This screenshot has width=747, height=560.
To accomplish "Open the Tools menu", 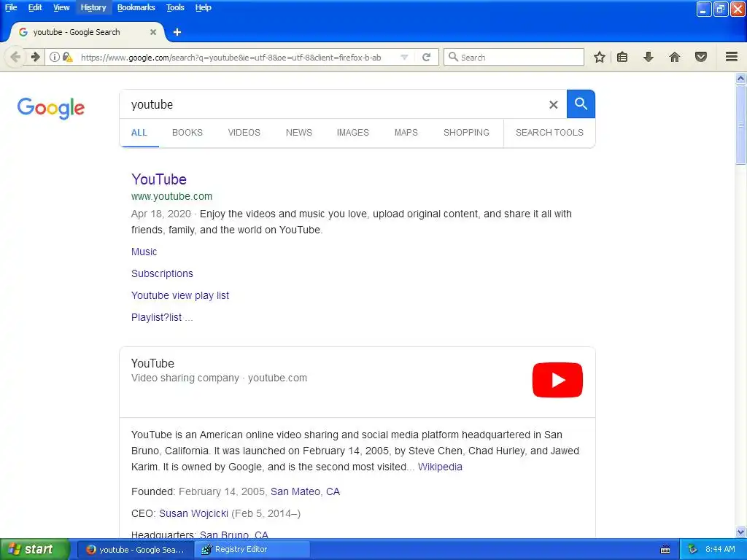I will tap(175, 7).
